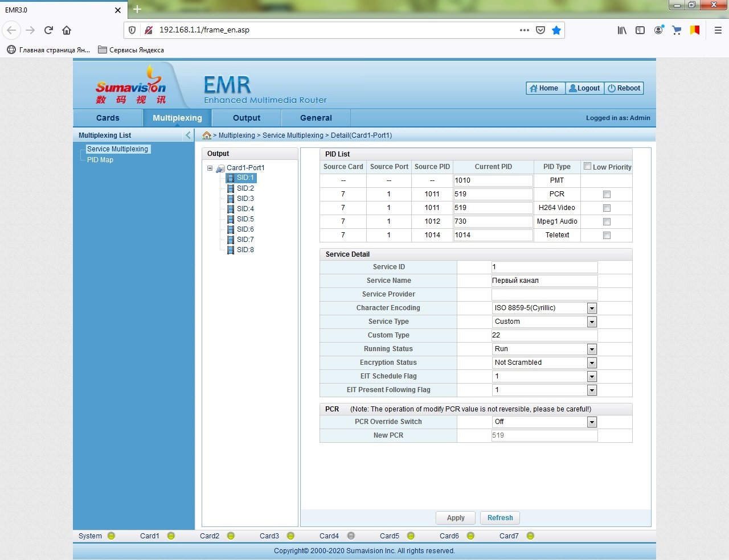Open the PID Map link in the sidebar
This screenshot has width=729, height=560.
click(x=100, y=160)
